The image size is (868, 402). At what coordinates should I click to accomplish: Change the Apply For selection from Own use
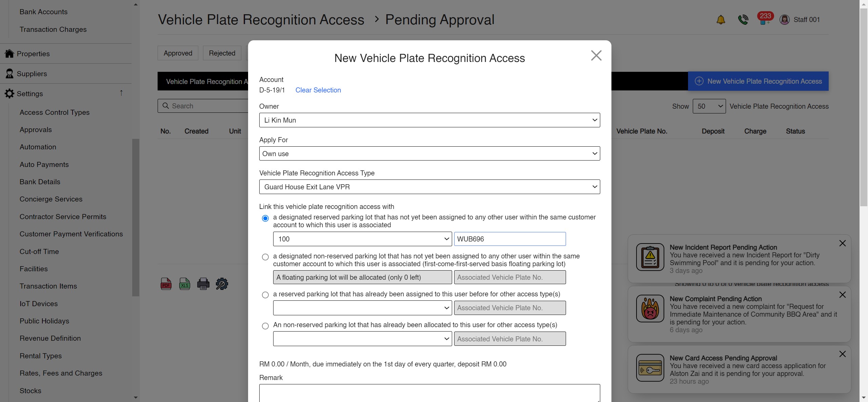[x=429, y=153]
